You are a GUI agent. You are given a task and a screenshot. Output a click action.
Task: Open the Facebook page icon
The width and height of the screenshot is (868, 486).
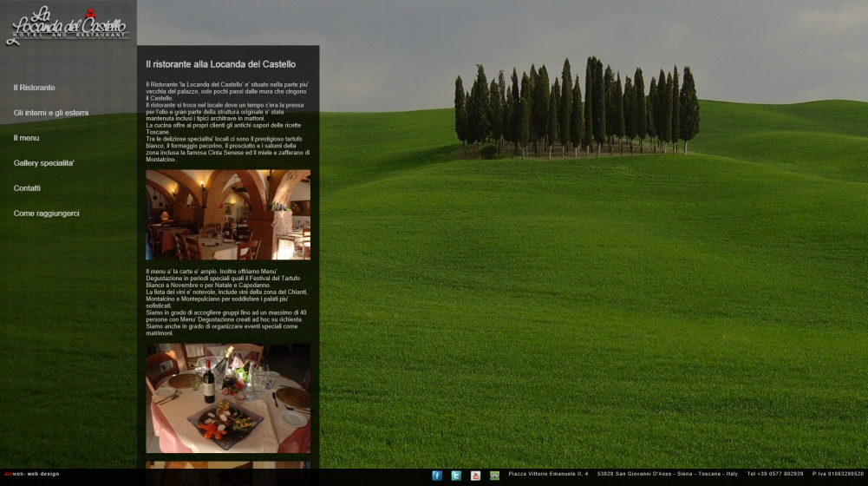[437, 476]
